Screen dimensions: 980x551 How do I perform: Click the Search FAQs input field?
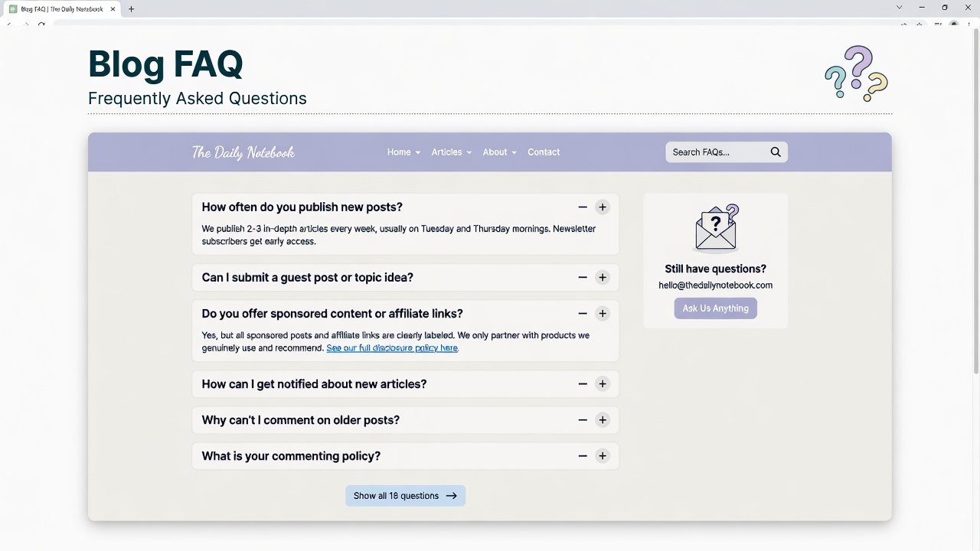716,152
